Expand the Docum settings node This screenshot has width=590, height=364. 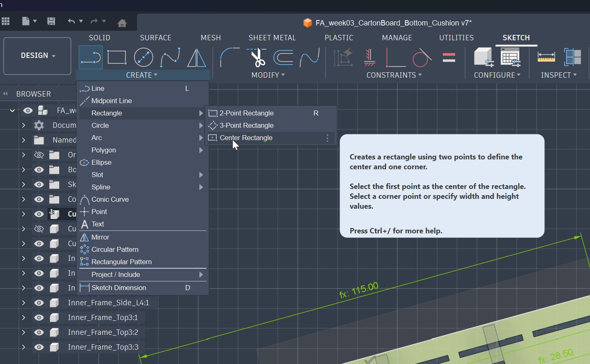click(23, 125)
